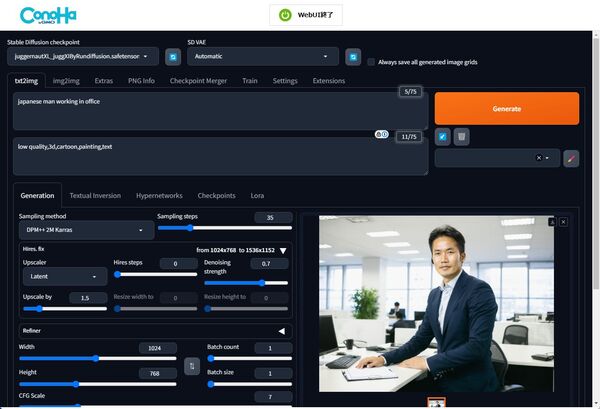Adjust the Height slider
Viewport: 600px width, 409px height.
coord(98,384)
